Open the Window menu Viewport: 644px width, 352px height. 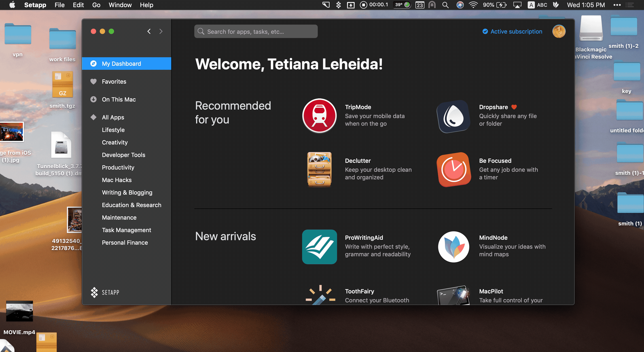pyautogui.click(x=120, y=5)
